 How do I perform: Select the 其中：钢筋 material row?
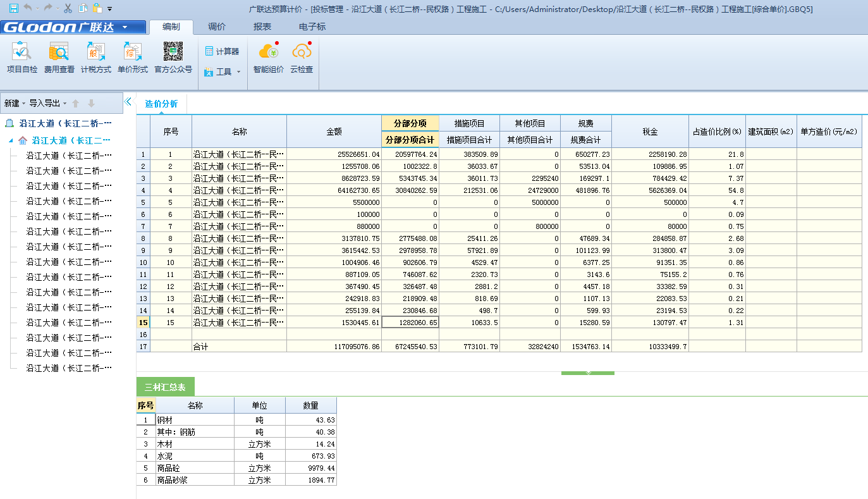point(236,432)
